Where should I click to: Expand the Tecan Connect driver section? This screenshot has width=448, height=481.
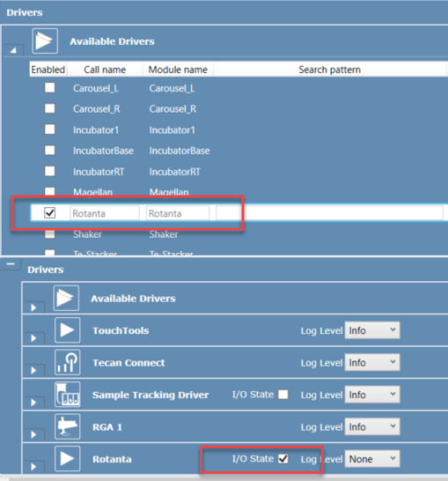[33, 370]
